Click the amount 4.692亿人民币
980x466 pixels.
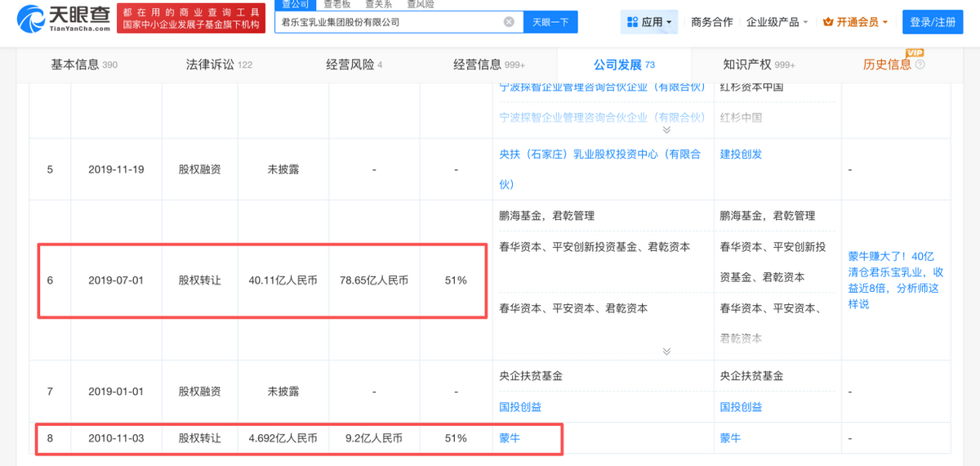pos(283,438)
